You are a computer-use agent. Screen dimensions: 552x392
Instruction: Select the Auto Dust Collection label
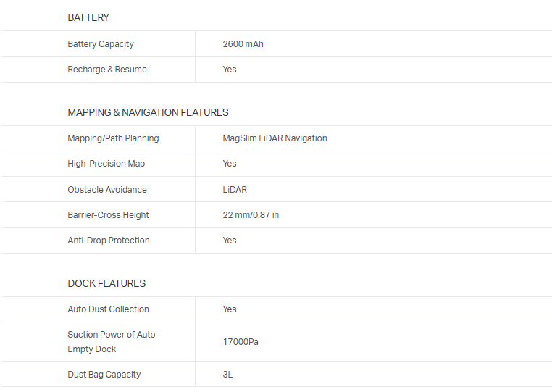[108, 309]
